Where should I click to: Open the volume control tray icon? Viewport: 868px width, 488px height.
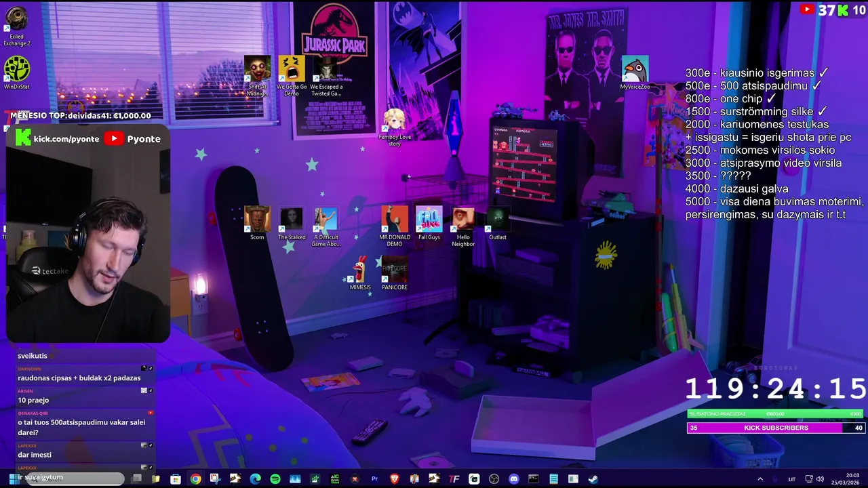[x=820, y=479]
